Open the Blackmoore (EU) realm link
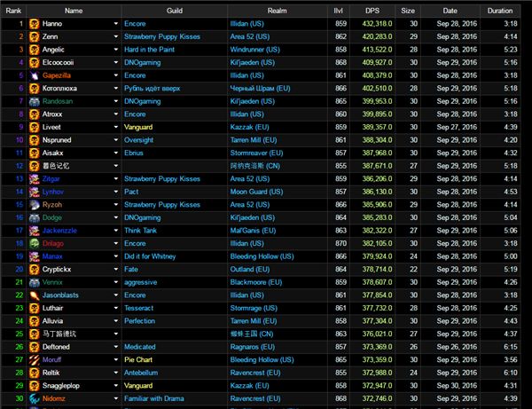The image size is (532, 409). tap(256, 282)
